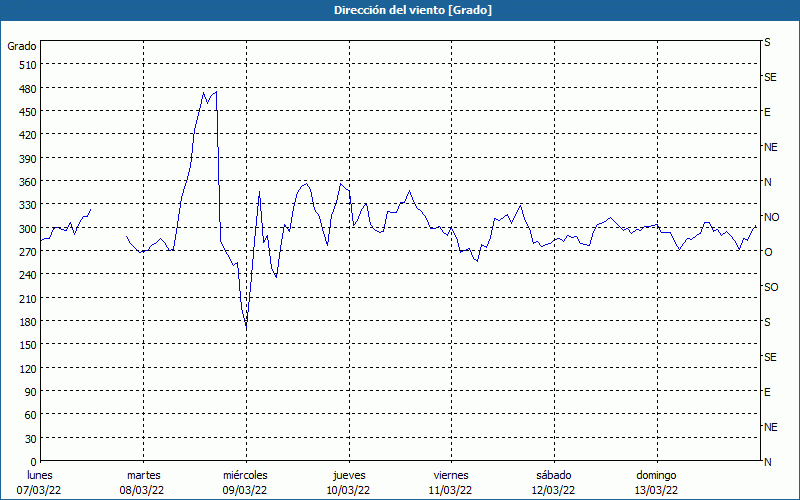Select the 'martes' day label
Viewport: 800px width, 500px height.
[x=143, y=475]
